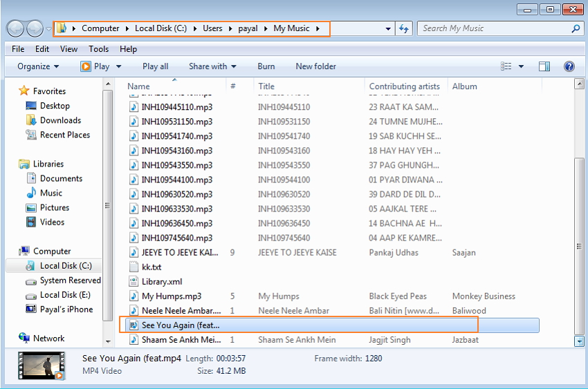Click the New folder button
Screen dimensions: 588x389
click(315, 66)
